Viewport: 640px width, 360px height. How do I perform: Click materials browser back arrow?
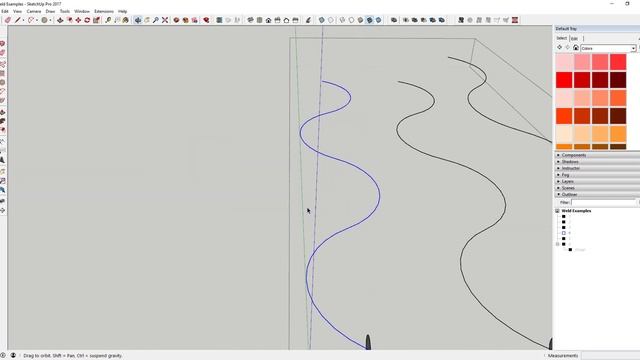560,48
